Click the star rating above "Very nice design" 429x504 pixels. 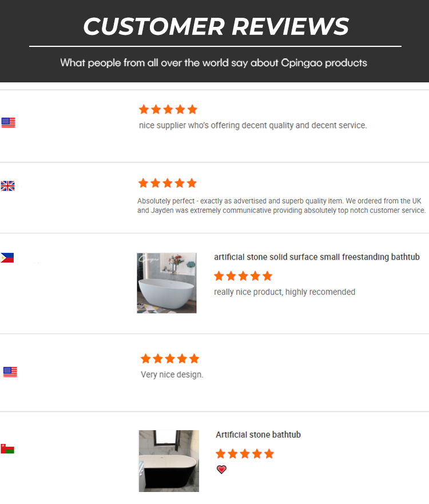pos(170,359)
